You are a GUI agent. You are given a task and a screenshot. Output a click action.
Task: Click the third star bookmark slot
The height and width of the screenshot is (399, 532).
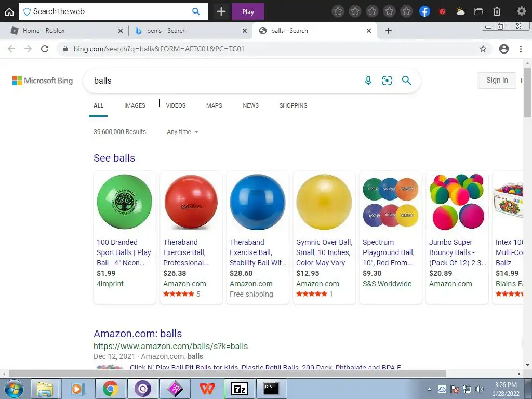(x=372, y=11)
